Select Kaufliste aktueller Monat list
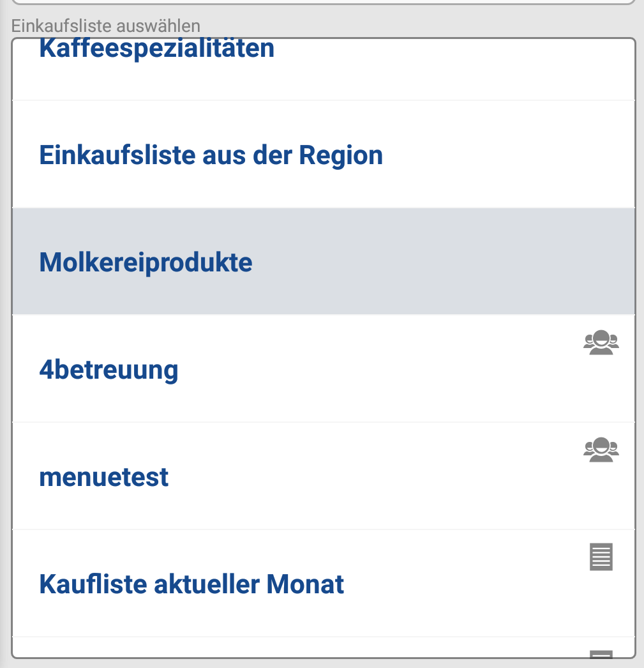The width and height of the screenshot is (644, 668). [x=191, y=584]
